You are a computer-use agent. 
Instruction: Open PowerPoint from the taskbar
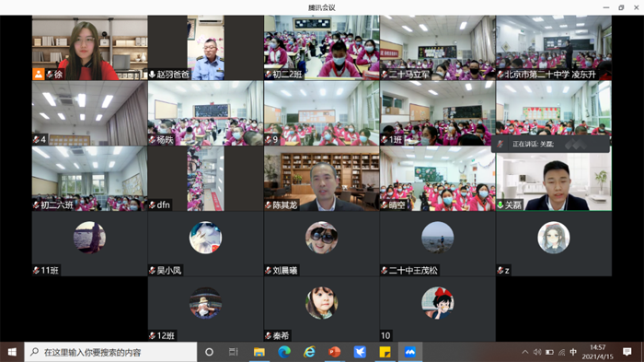334,352
